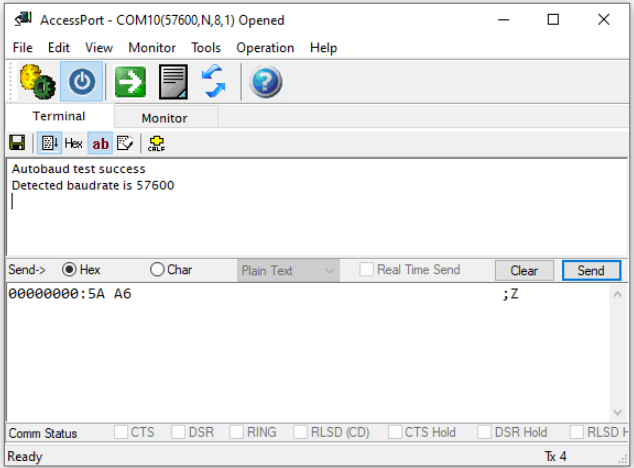This screenshot has width=634, height=468.
Task: Click the send area scroll up arrow
Action: click(617, 294)
